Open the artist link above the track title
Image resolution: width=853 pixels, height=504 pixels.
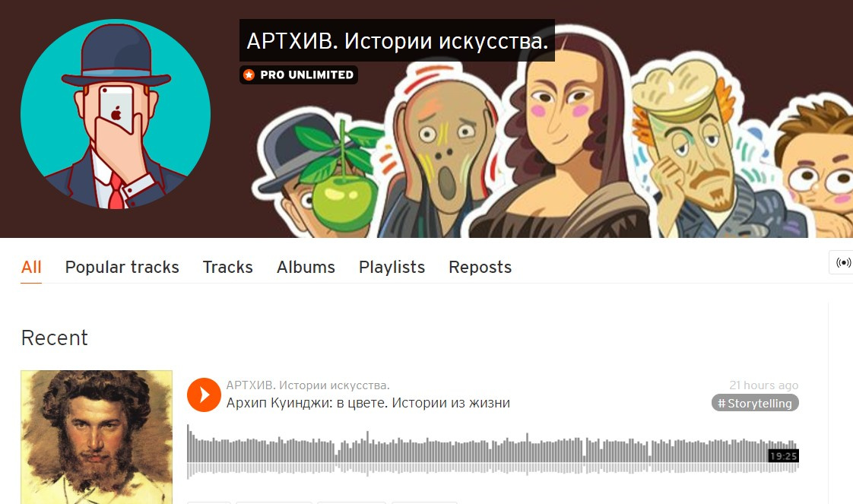[308, 385]
